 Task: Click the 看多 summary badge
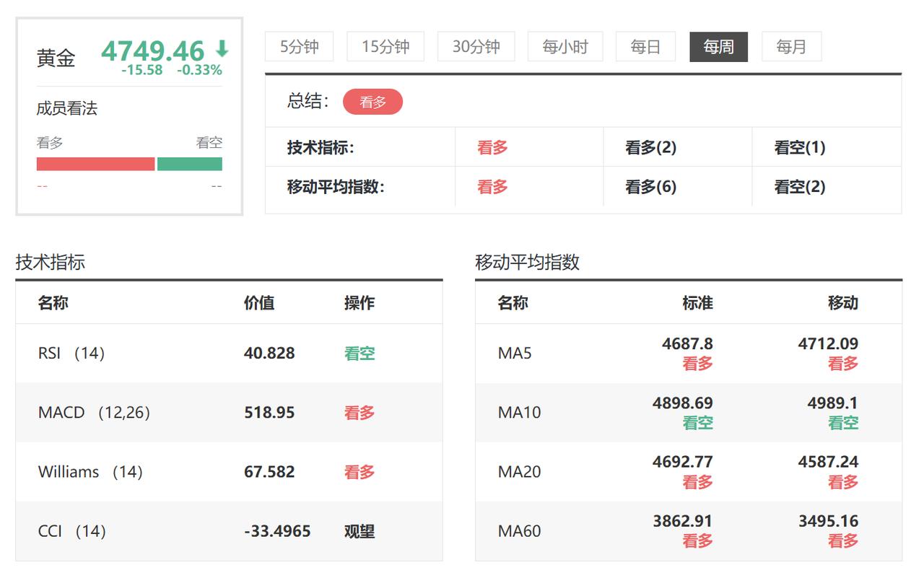pyautogui.click(x=373, y=102)
